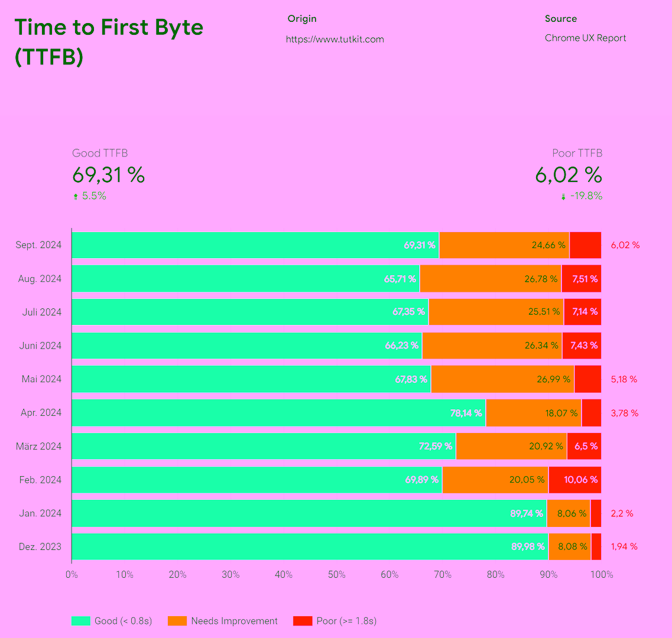
Task: Click the Source header label
Action: pyautogui.click(x=560, y=18)
